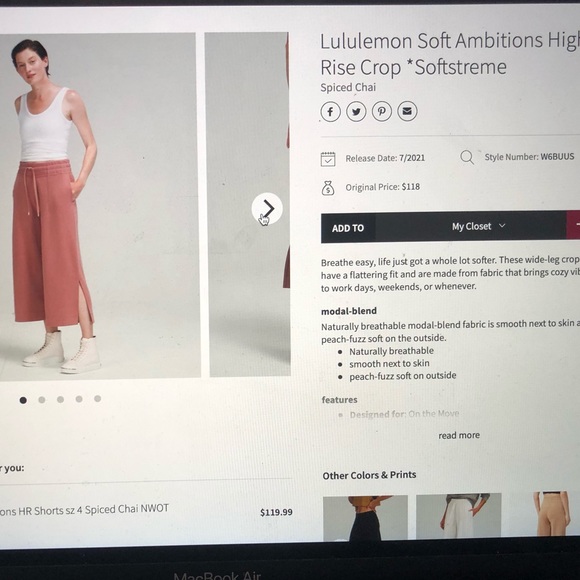Click the main Spiced Chai product photo
This screenshot has width=580, height=580.
pyautogui.click(x=98, y=205)
